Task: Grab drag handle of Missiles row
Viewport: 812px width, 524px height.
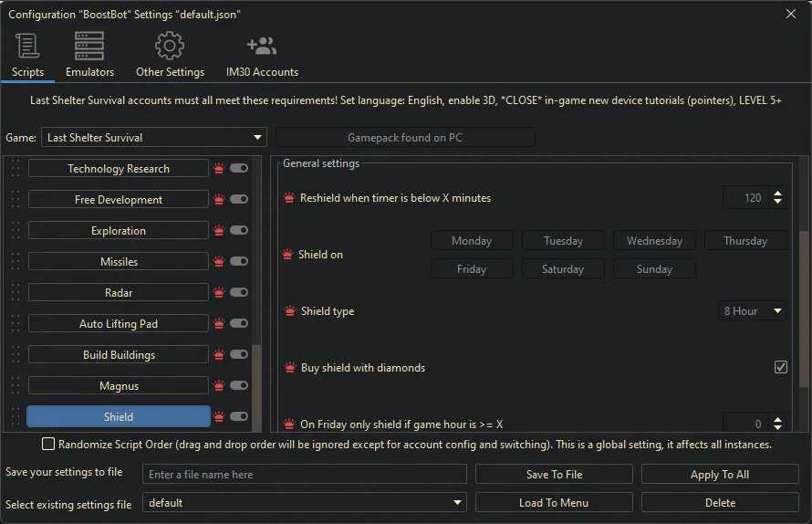Action: coord(16,262)
